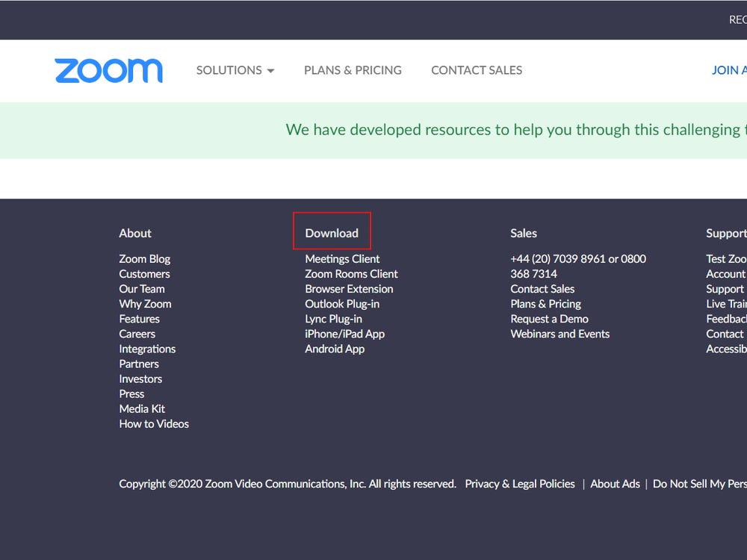Image resolution: width=747 pixels, height=560 pixels.
Task: Click the Browser Extension link
Action: tap(349, 289)
